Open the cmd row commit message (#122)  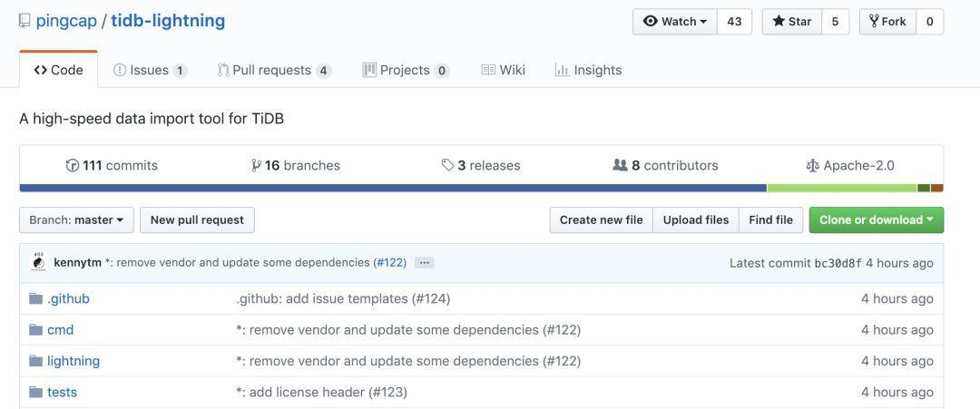click(x=408, y=330)
